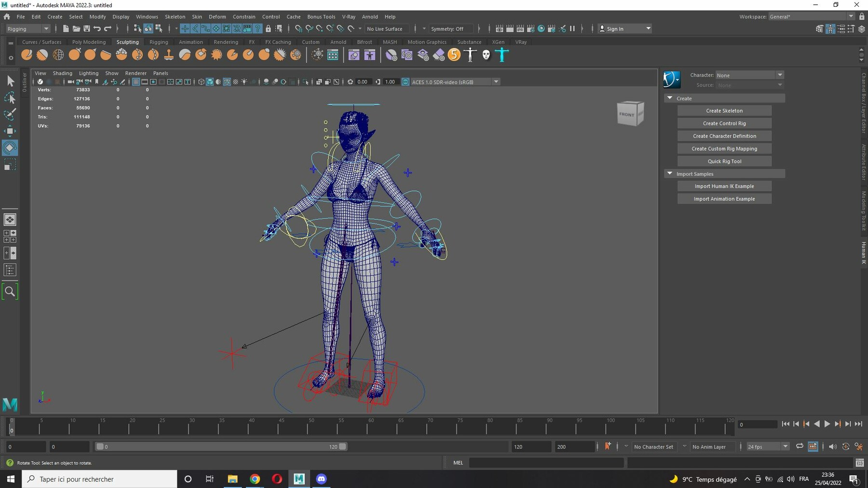Image resolution: width=868 pixels, height=488 pixels.
Task: Open the viewport Shading menu
Action: coord(62,73)
